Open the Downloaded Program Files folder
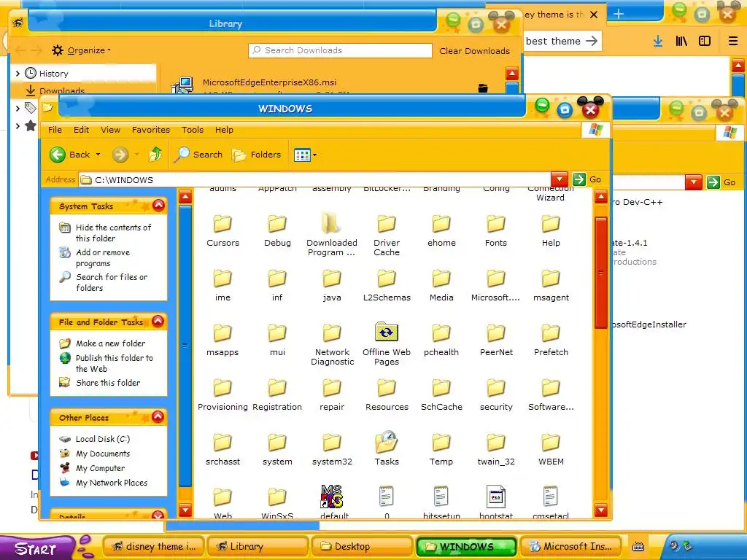747x560 pixels. [332, 235]
